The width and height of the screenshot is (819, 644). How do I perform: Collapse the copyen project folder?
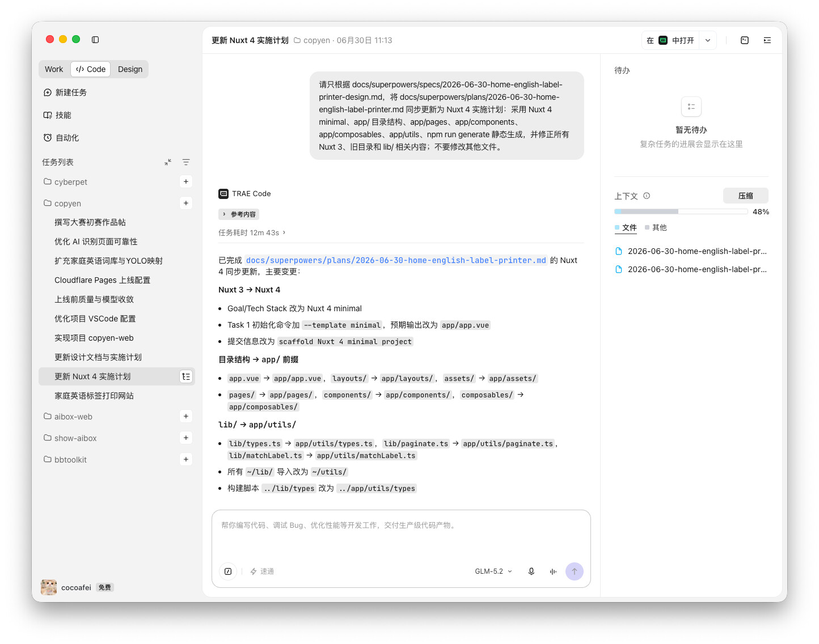[48, 203]
